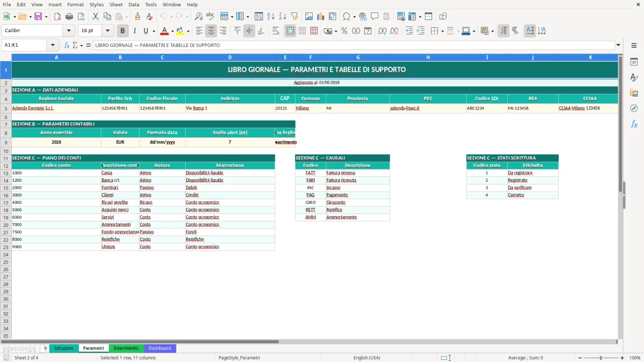Image resolution: width=644 pixels, height=362 pixels.
Task: Click the Insert Special Character omega icon
Action: (x=346, y=17)
